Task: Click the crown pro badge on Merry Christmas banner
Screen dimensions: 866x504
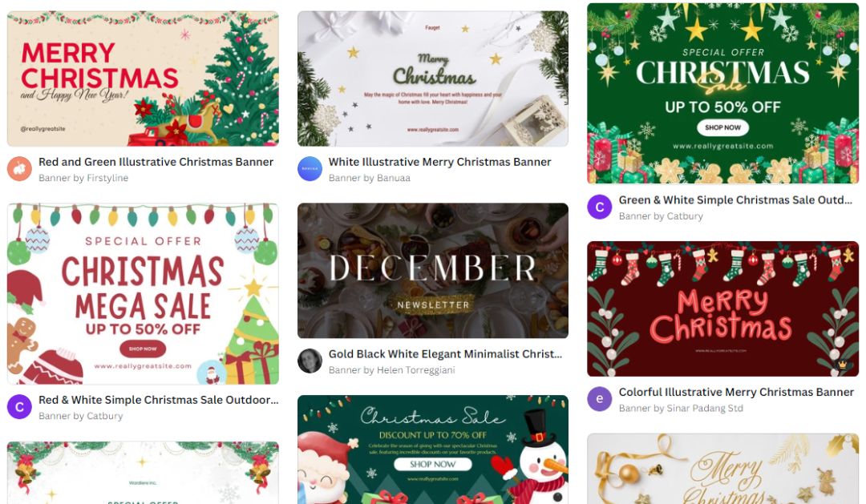Action: click(x=842, y=365)
